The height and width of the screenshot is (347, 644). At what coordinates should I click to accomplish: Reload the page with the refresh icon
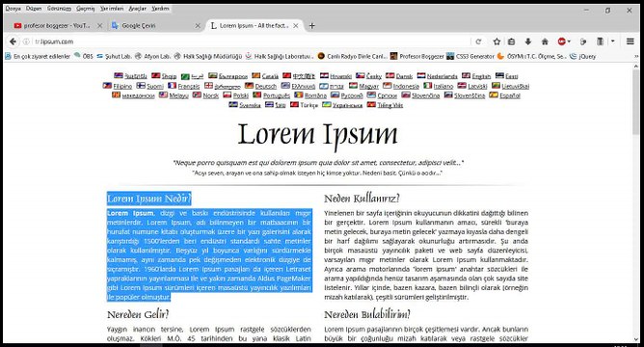click(478, 41)
